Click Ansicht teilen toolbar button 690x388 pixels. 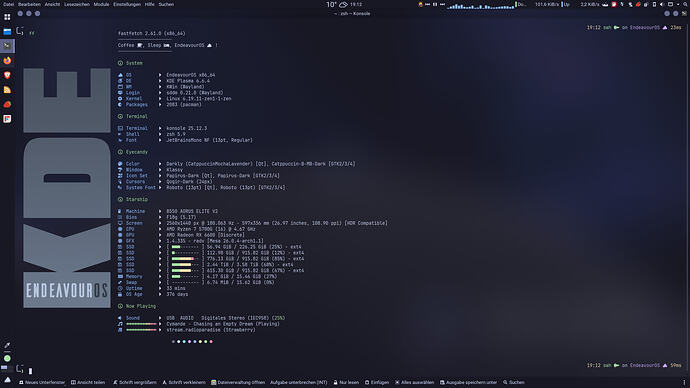coord(88,382)
